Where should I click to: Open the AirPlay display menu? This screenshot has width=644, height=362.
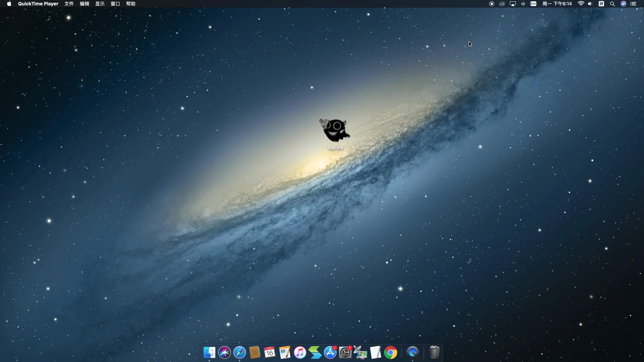click(x=513, y=4)
